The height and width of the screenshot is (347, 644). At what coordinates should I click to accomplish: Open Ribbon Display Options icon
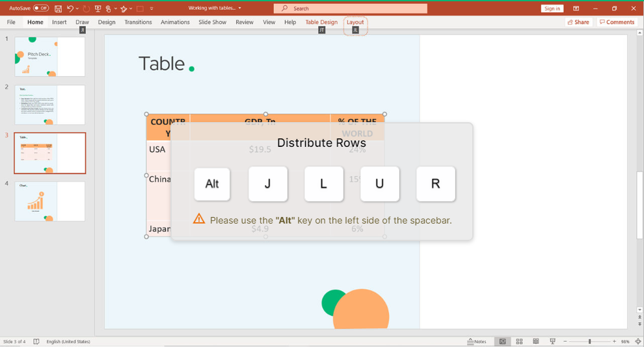click(x=576, y=8)
